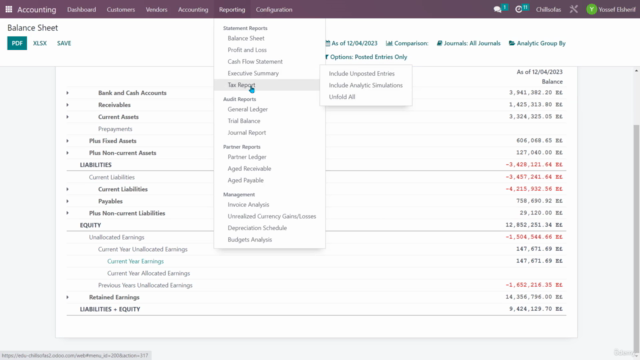This screenshot has height=360, width=640.
Task: Expand the Retained Earnings row
Action: tap(67, 297)
